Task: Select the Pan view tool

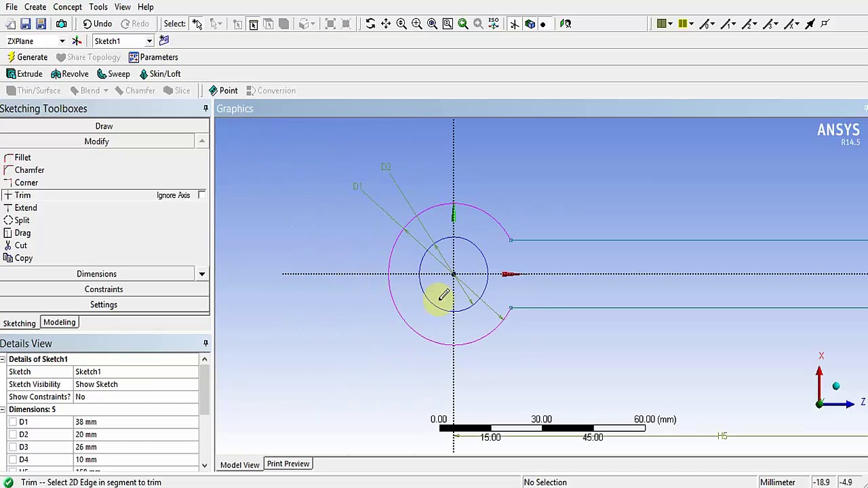Action: (386, 24)
